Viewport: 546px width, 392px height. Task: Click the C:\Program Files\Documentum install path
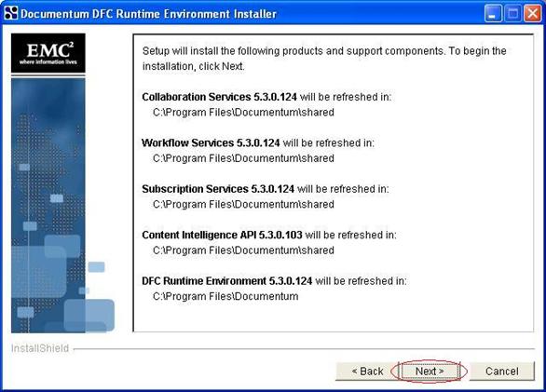click(x=225, y=296)
